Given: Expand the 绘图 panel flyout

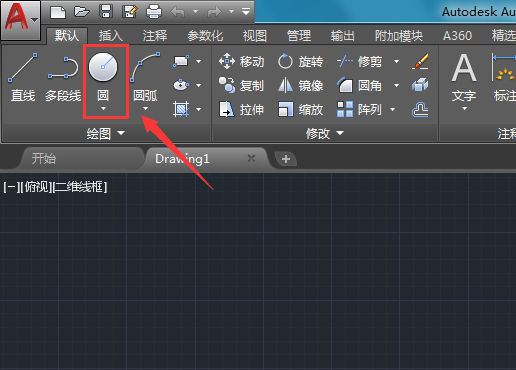Looking at the screenshot, I should pos(106,134).
